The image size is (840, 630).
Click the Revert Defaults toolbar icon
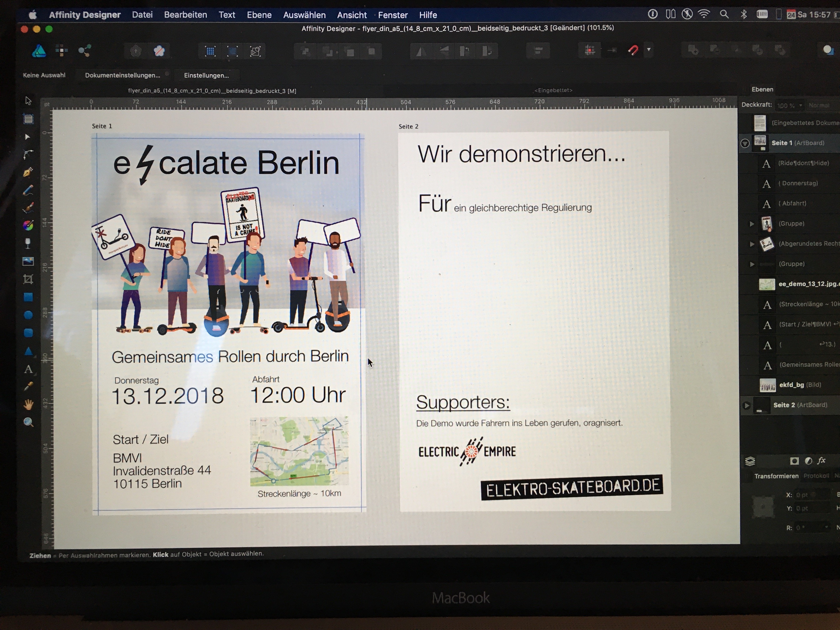[159, 51]
